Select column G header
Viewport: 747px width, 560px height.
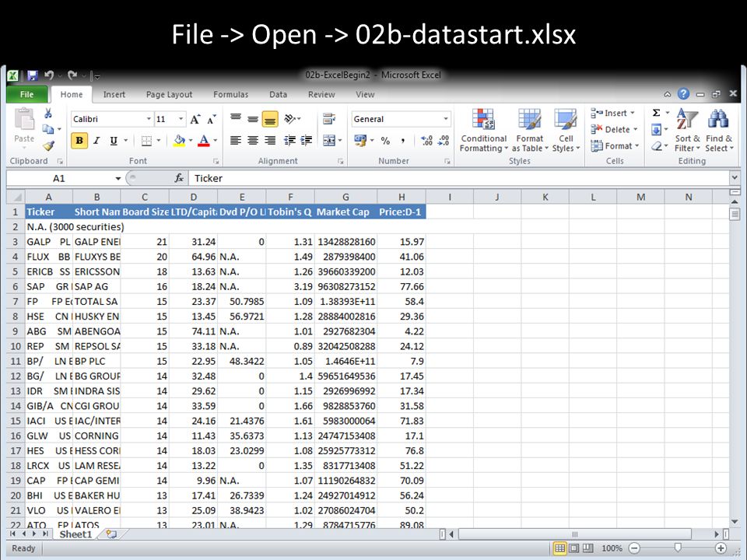point(345,197)
